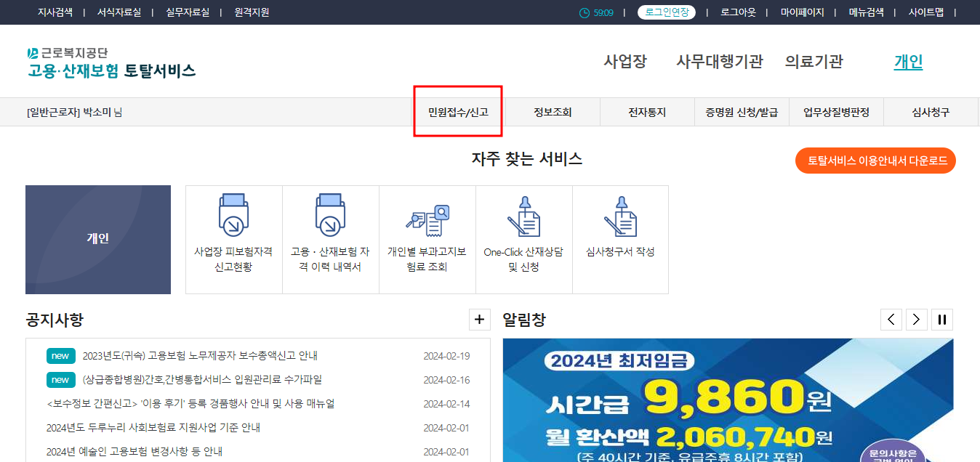980x462 pixels.
Task: Click the 자주 찾는 서비스 heading
Action: click(x=527, y=159)
